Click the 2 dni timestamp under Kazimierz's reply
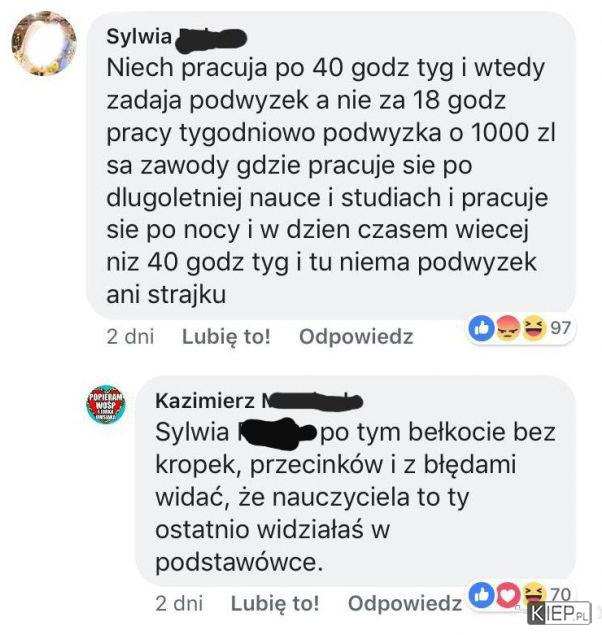The width and height of the screenshot is (602, 635). coord(179,603)
